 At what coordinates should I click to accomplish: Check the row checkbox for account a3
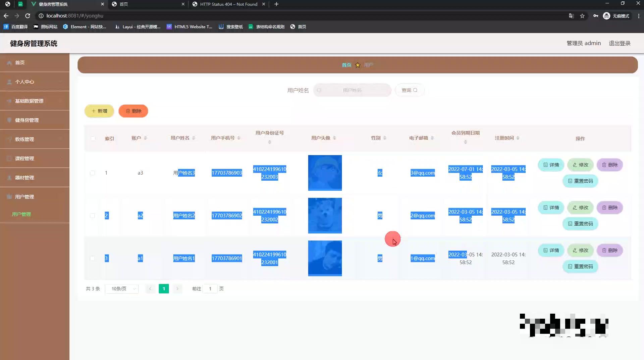click(x=93, y=173)
